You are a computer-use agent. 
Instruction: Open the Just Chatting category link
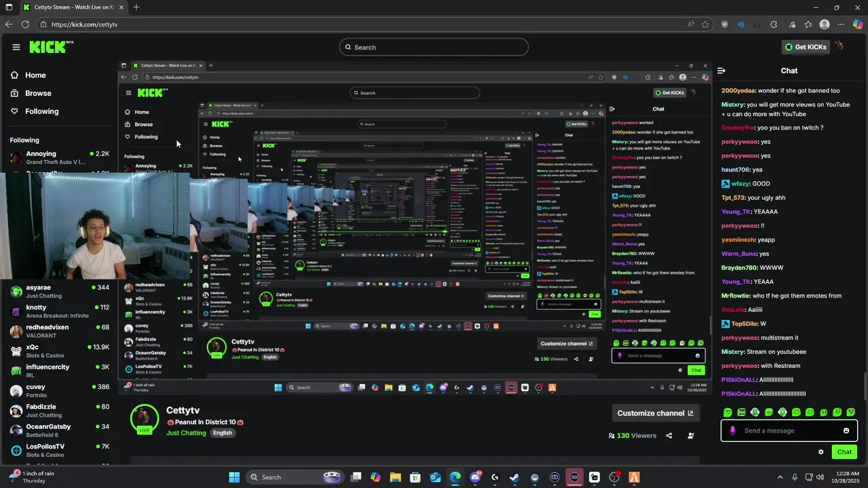[186, 433]
